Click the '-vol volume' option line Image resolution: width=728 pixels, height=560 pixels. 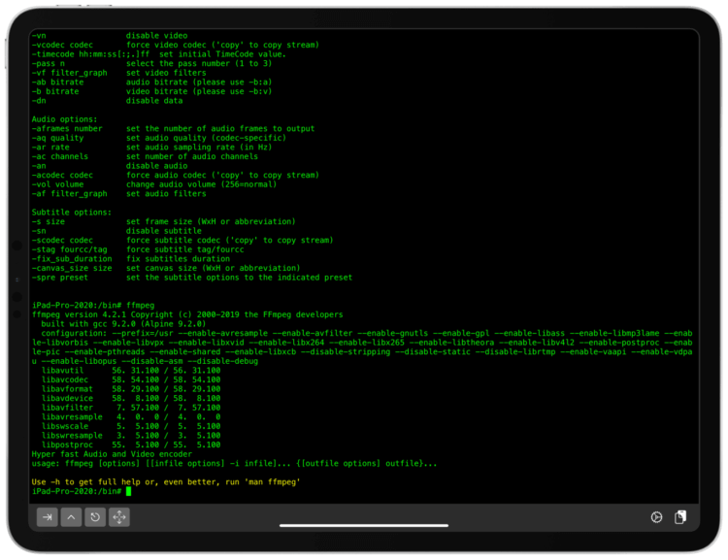154,183
